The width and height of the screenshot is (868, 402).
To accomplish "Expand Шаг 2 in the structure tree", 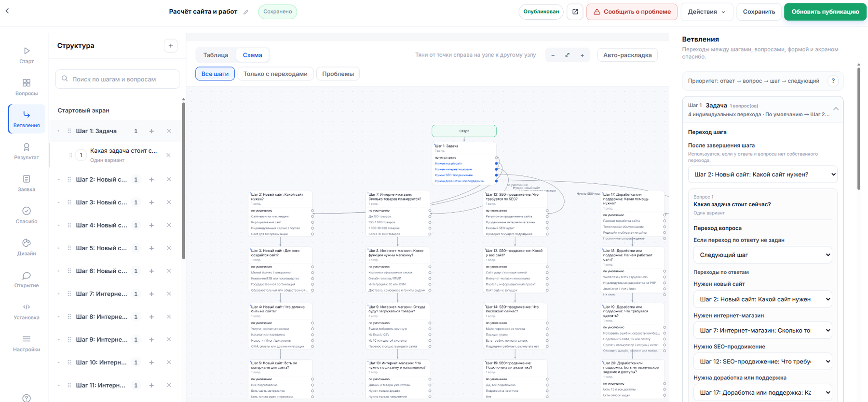I will pyautogui.click(x=58, y=180).
